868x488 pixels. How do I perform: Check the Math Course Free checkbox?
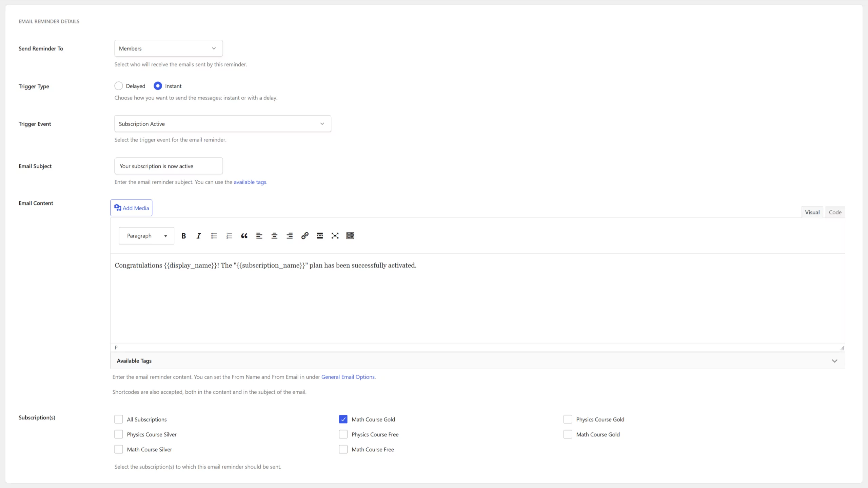coord(343,449)
